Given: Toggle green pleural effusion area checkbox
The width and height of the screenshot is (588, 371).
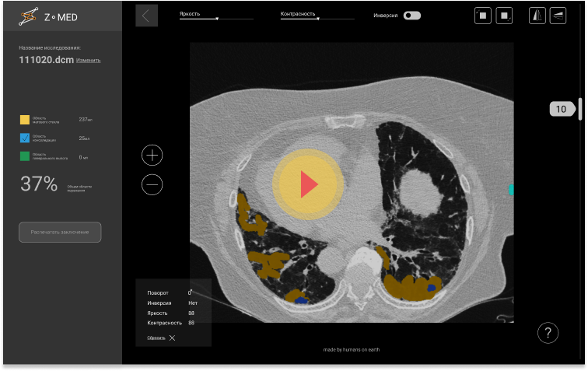Looking at the screenshot, I should [x=25, y=156].
